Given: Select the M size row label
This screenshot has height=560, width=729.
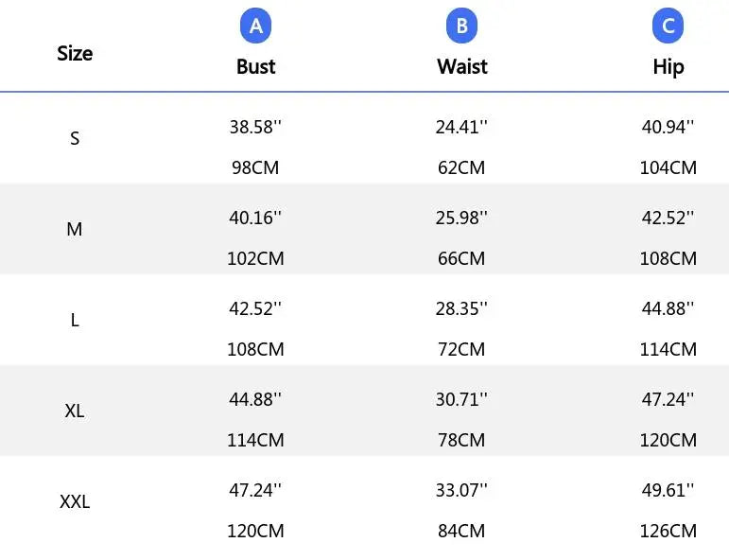Looking at the screenshot, I should click(x=75, y=229).
